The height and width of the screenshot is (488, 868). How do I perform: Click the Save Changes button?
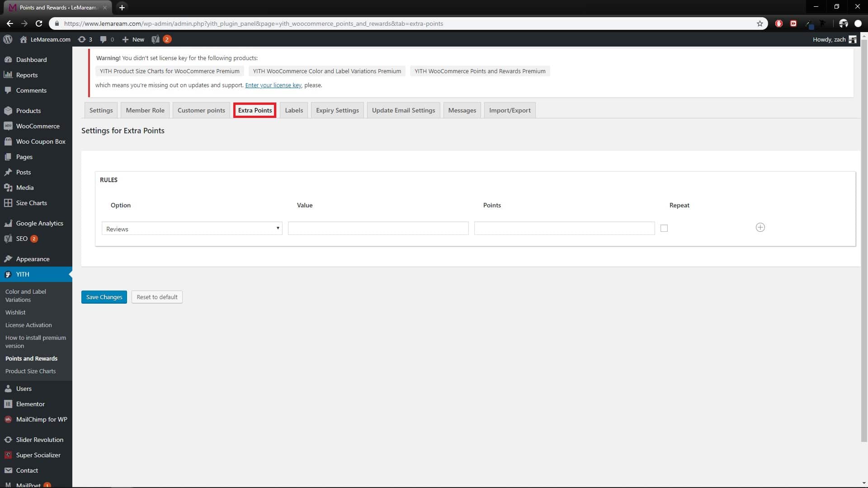tap(104, 297)
